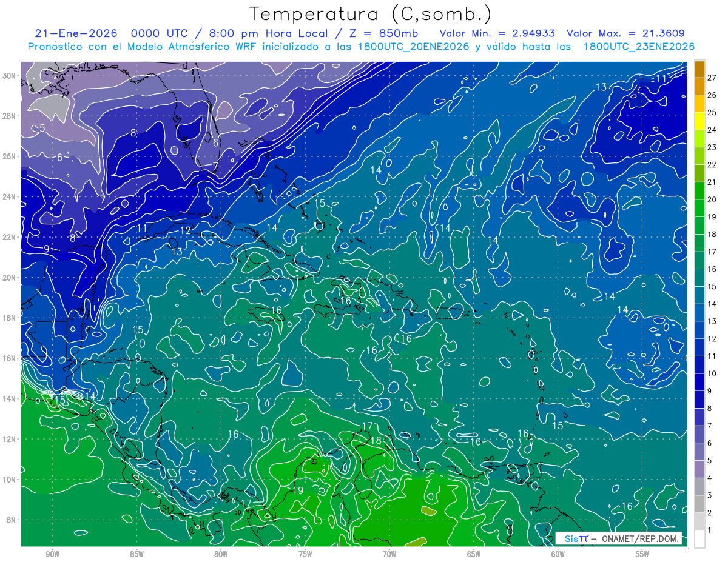The image size is (728, 562).
Task: Click the "80W" longitude axis label
Action: (221, 554)
